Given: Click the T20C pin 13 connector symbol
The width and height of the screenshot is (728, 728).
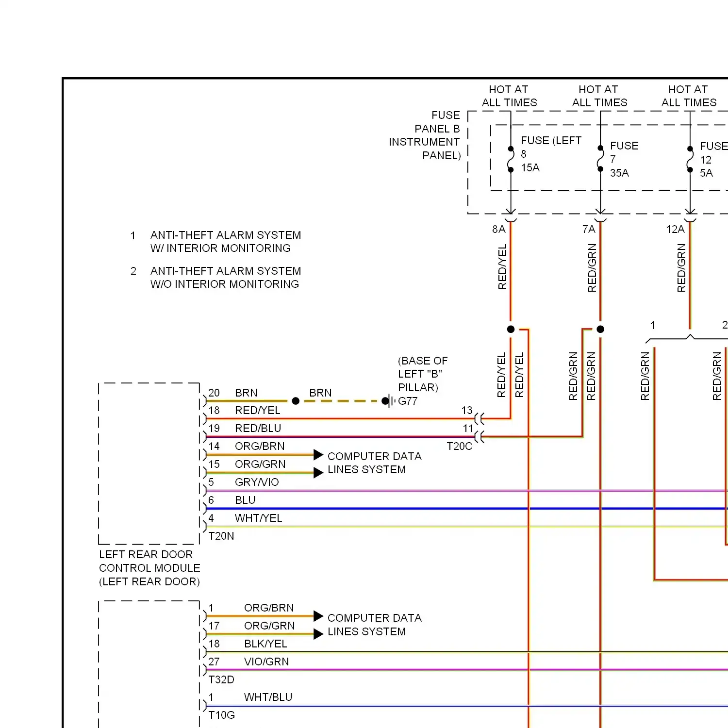Looking at the screenshot, I should [x=479, y=419].
